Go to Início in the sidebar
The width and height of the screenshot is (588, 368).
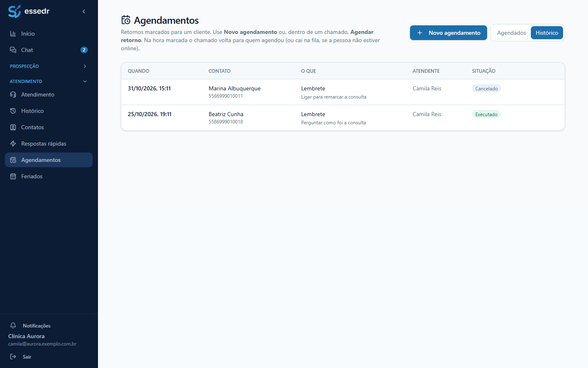(28, 34)
